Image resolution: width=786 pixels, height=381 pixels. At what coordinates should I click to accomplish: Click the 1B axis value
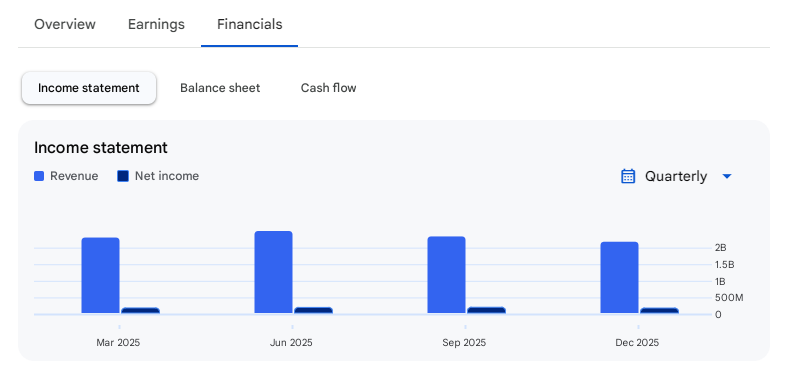(x=720, y=281)
